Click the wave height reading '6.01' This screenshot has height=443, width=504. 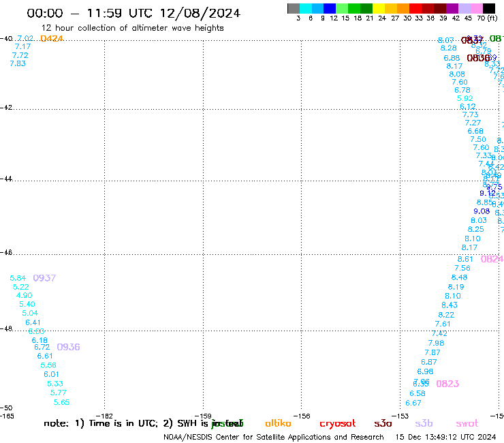click(x=51, y=374)
